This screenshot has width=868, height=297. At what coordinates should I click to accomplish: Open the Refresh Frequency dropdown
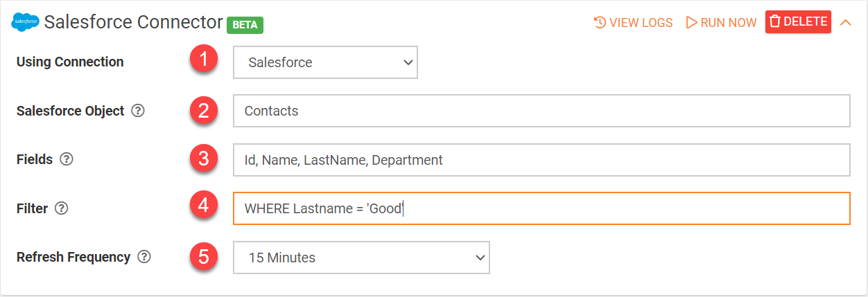point(361,258)
